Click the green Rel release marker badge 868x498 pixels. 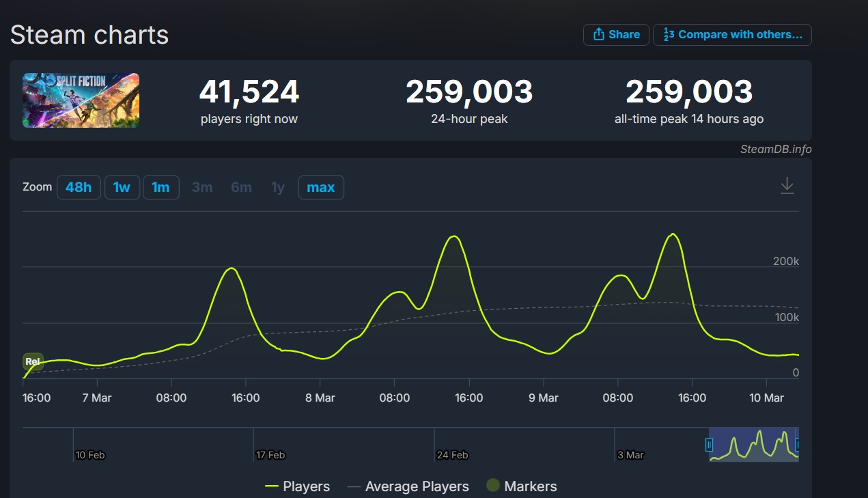pyautogui.click(x=33, y=361)
